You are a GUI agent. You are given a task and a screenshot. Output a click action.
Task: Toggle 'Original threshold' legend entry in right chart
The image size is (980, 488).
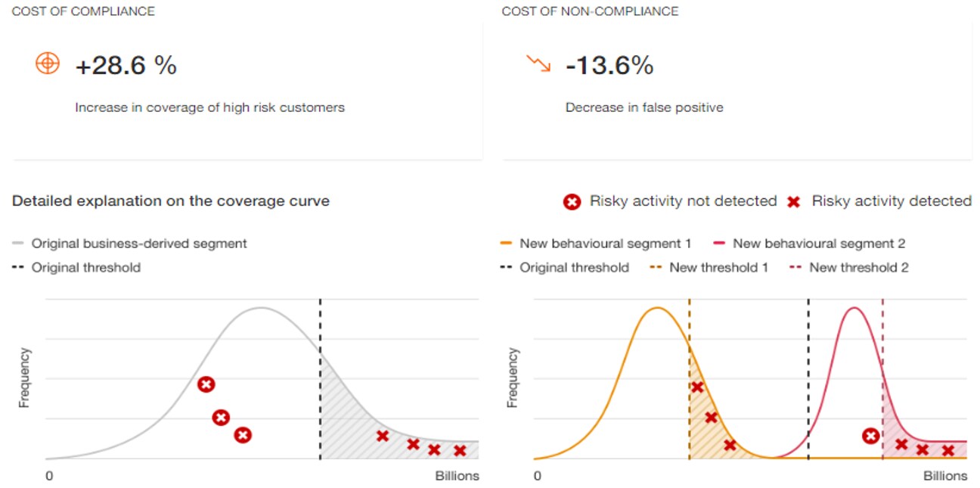point(573,267)
